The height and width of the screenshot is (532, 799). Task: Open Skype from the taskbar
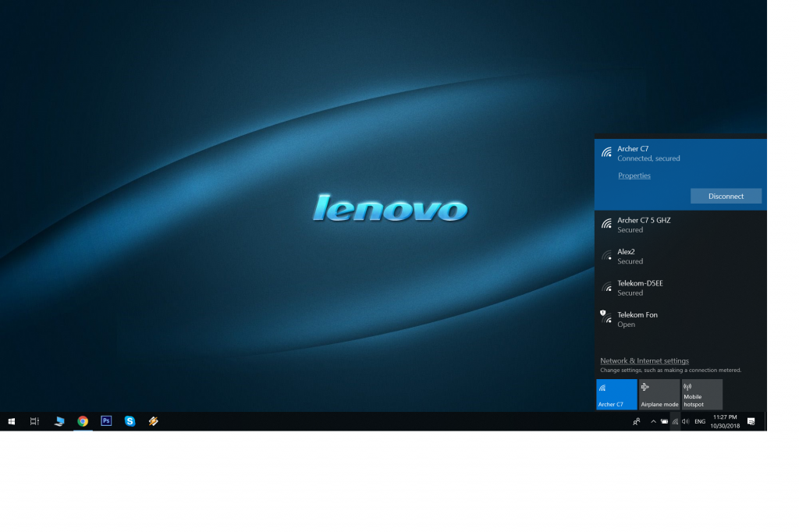[130, 421]
